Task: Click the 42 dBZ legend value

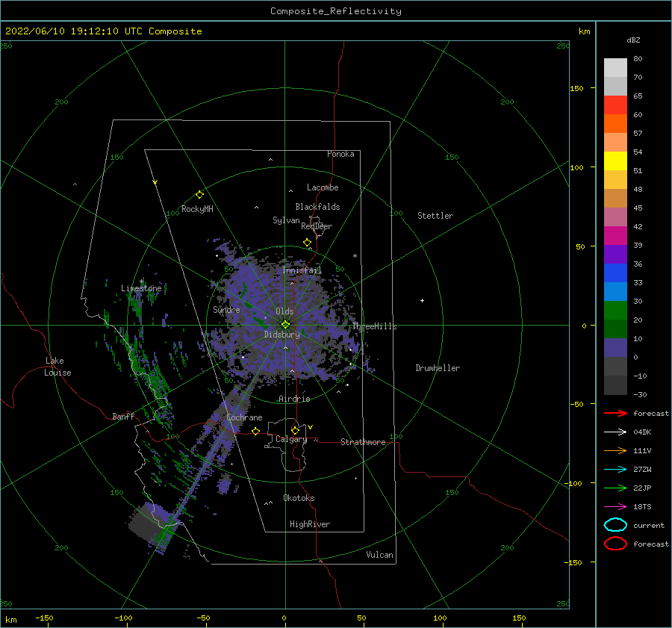Action: [638, 226]
